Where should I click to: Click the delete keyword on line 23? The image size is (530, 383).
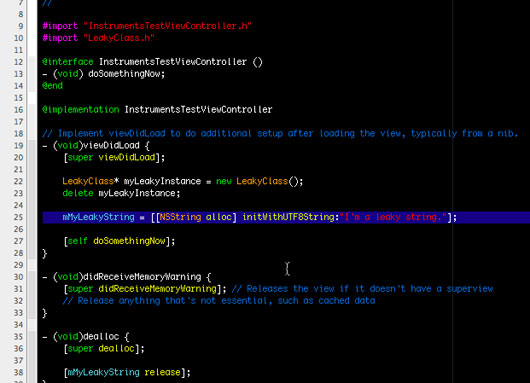[x=78, y=193]
